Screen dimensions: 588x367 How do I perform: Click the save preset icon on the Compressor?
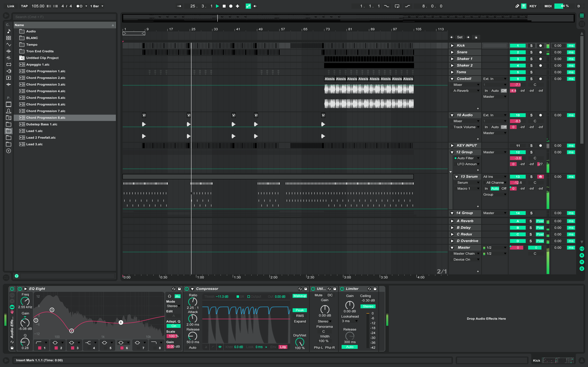[306, 289]
